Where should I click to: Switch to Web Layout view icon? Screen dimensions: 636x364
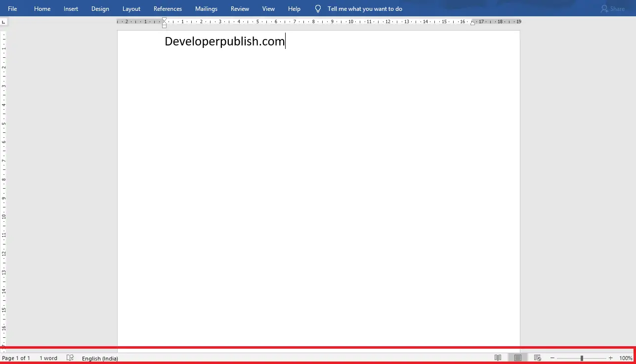click(538, 358)
